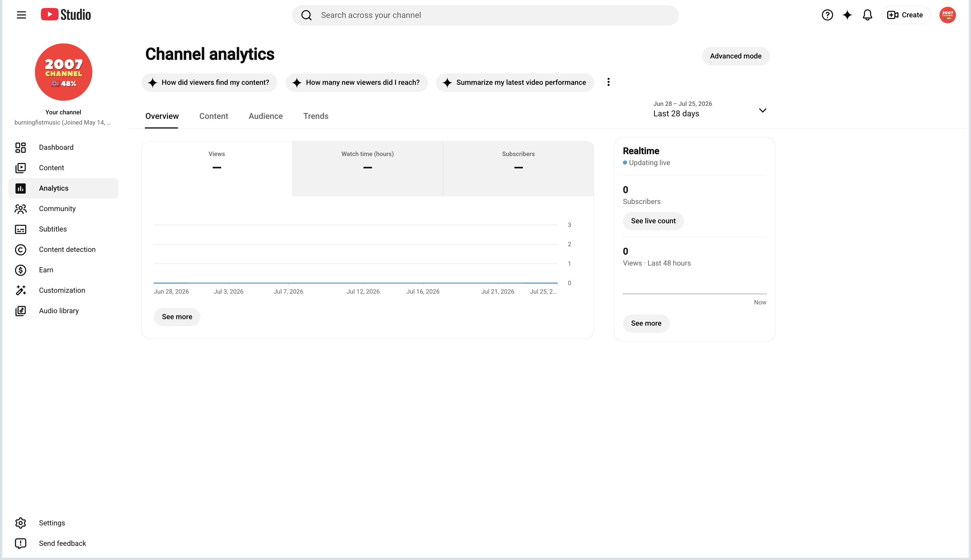Go to Earn in the sidebar
Screen dimensions: 971x560
(x=64, y=270)
